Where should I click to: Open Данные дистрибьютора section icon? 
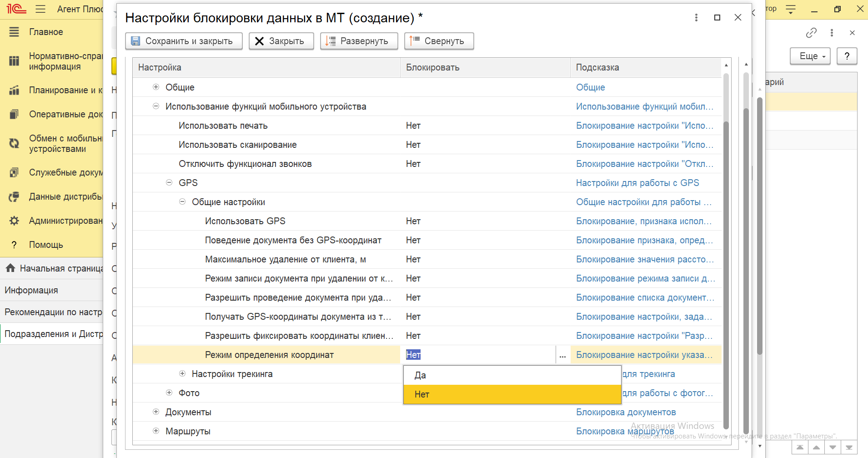(14, 196)
